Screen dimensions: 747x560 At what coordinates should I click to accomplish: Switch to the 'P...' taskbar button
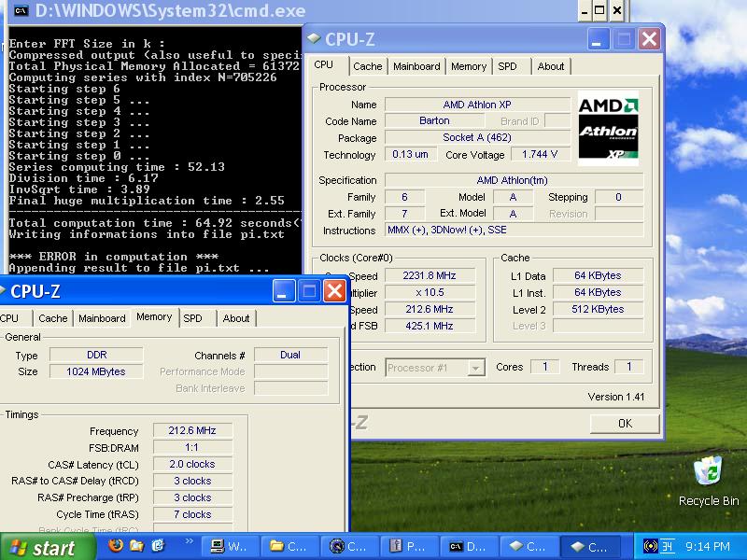click(x=409, y=547)
